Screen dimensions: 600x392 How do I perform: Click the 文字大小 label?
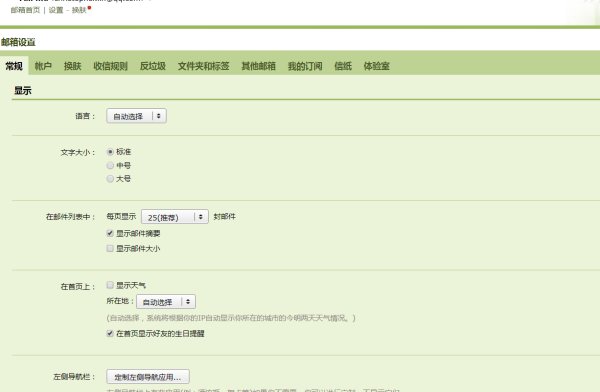pos(77,152)
